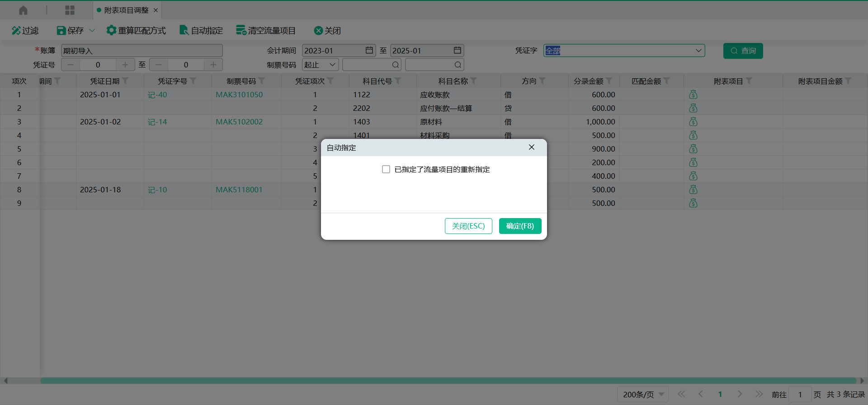Open voucher link 记-40
Image resolution: width=868 pixels, height=405 pixels.
click(157, 95)
